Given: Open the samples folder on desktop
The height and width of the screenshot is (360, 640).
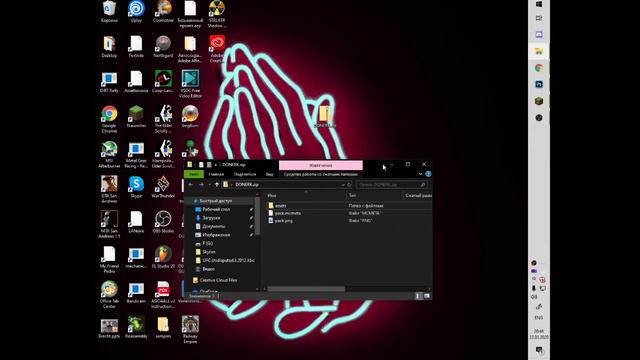Looking at the screenshot, I should pos(163,327).
